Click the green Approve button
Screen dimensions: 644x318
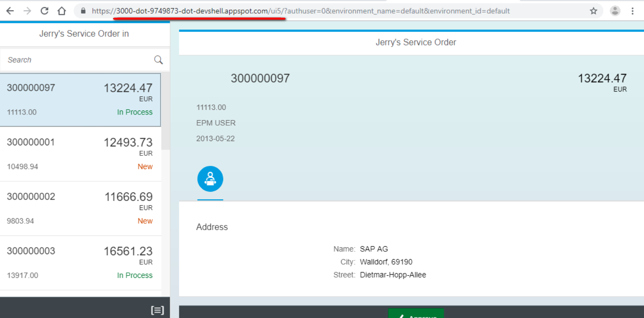(x=416, y=313)
